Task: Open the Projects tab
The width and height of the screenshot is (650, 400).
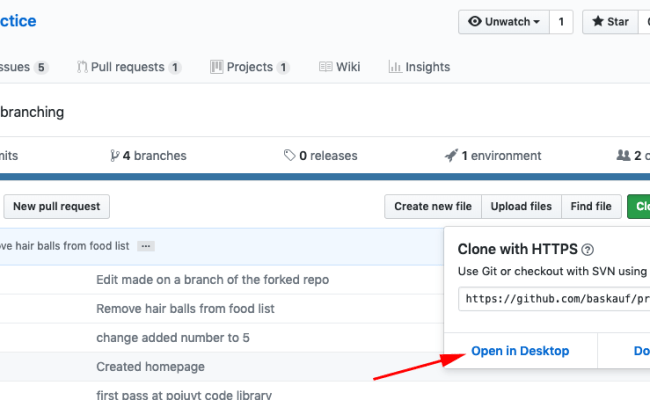Action: click(x=250, y=67)
